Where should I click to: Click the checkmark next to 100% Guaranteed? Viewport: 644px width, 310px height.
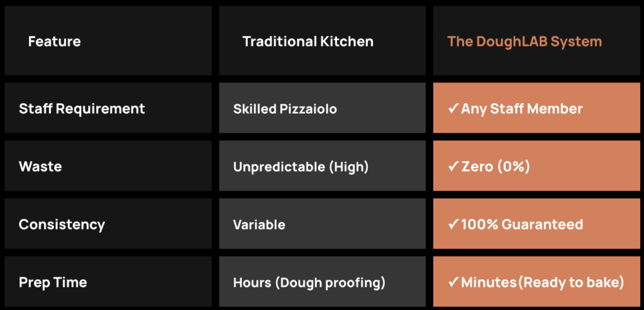[x=453, y=224]
